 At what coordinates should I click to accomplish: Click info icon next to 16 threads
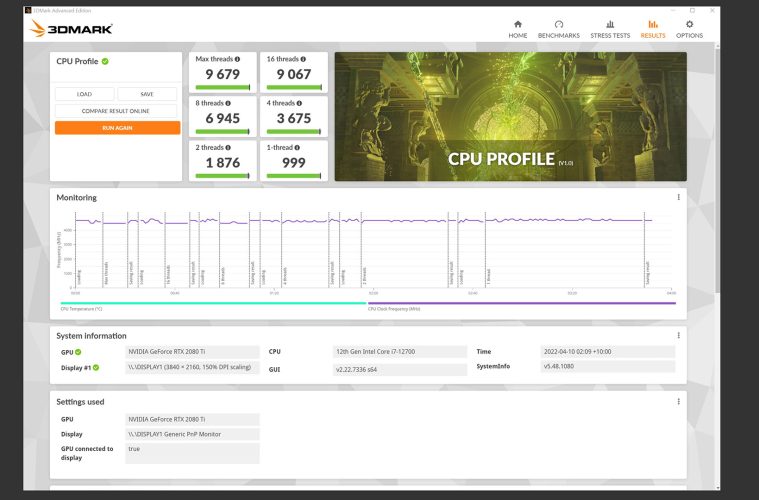coord(303,59)
